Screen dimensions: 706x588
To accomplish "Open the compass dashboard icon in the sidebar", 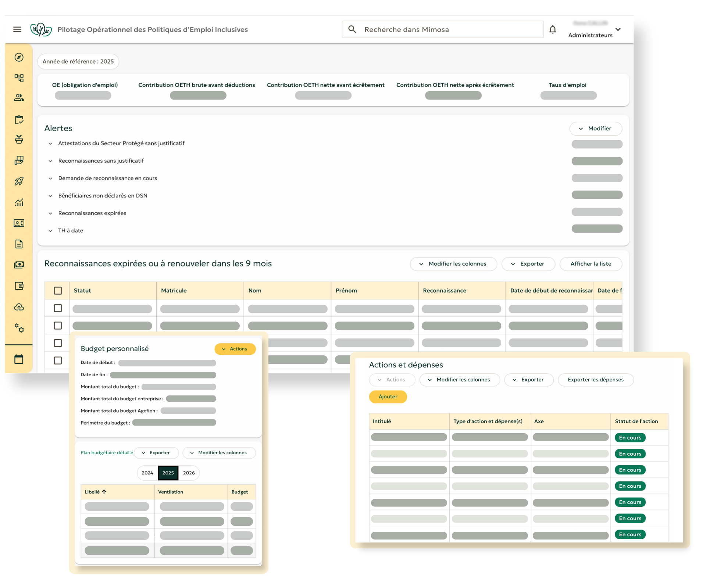I will 19,57.
